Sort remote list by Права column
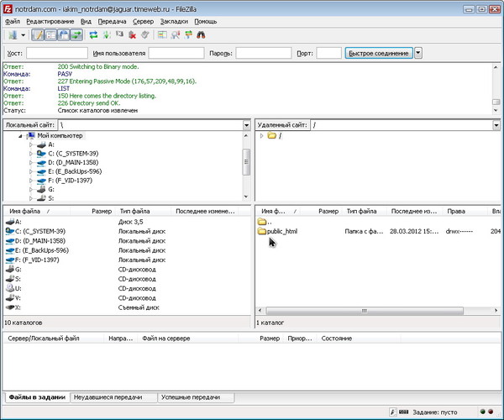This screenshot has width=504, height=420. click(x=465, y=211)
